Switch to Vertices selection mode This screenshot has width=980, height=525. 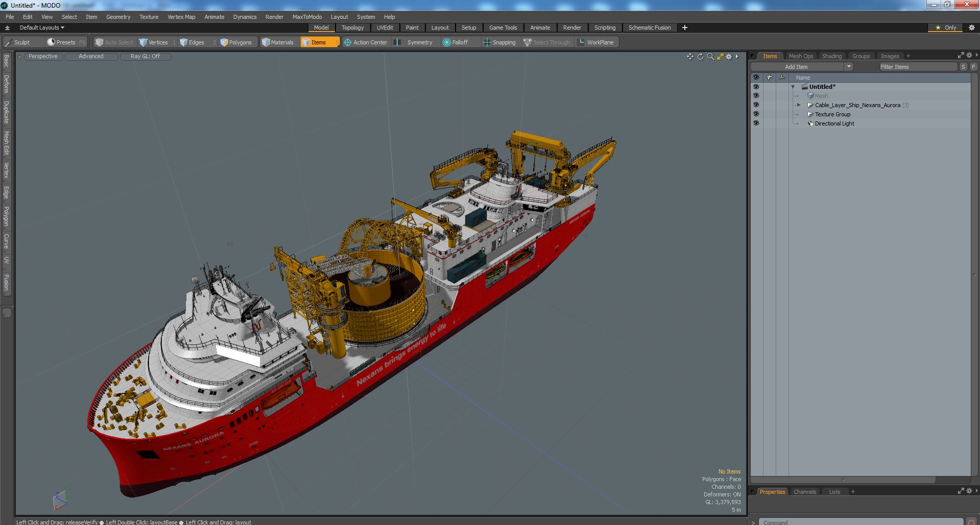157,42
